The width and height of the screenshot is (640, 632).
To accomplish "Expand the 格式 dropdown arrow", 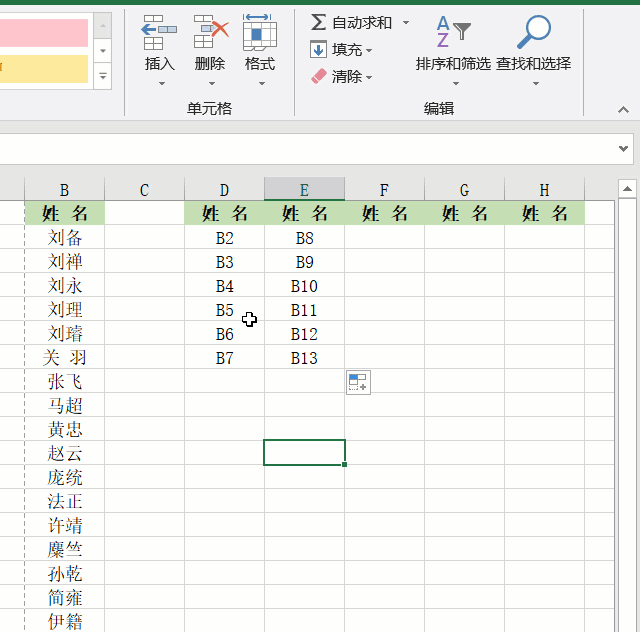I will pos(262,84).
